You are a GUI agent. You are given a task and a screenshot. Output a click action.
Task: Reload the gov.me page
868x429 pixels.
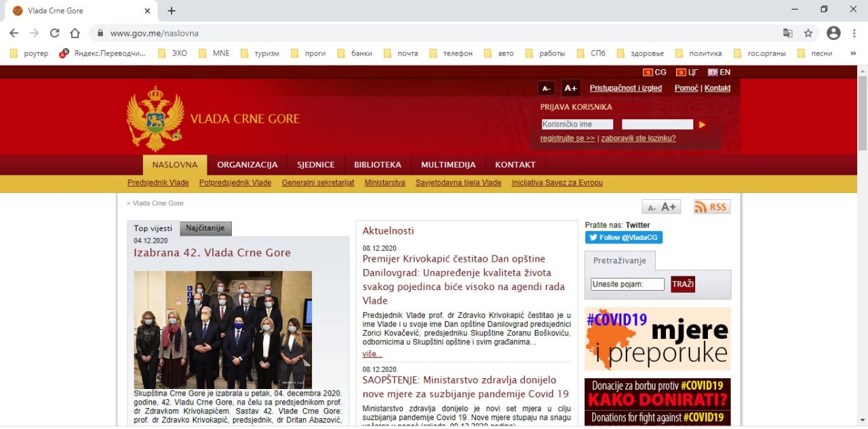pyautogui.click(x=54, y=33)
